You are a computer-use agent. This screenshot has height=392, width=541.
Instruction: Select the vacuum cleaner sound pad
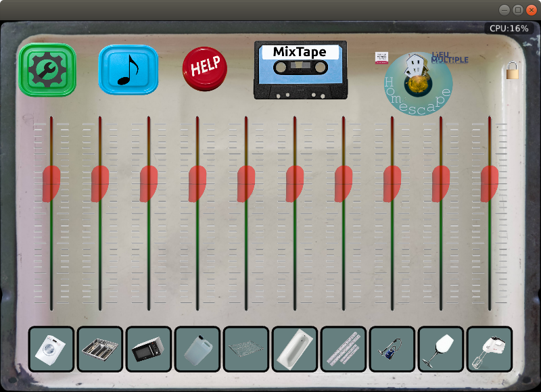click(392, 349)
